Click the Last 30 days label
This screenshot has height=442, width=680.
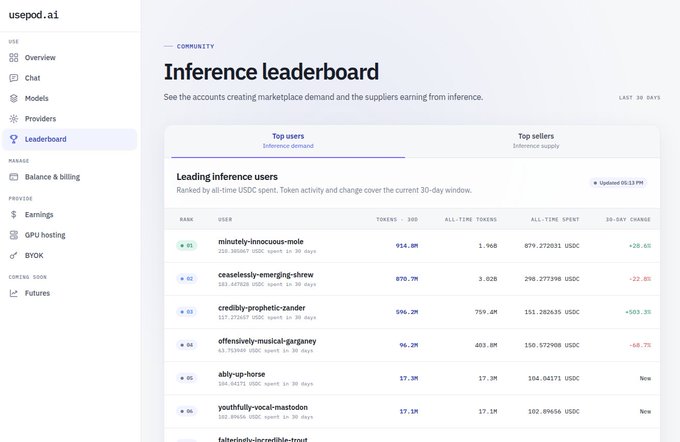(640, 98)
